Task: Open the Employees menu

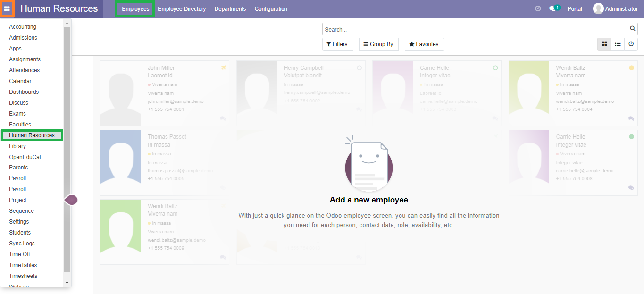Action: 135,9
